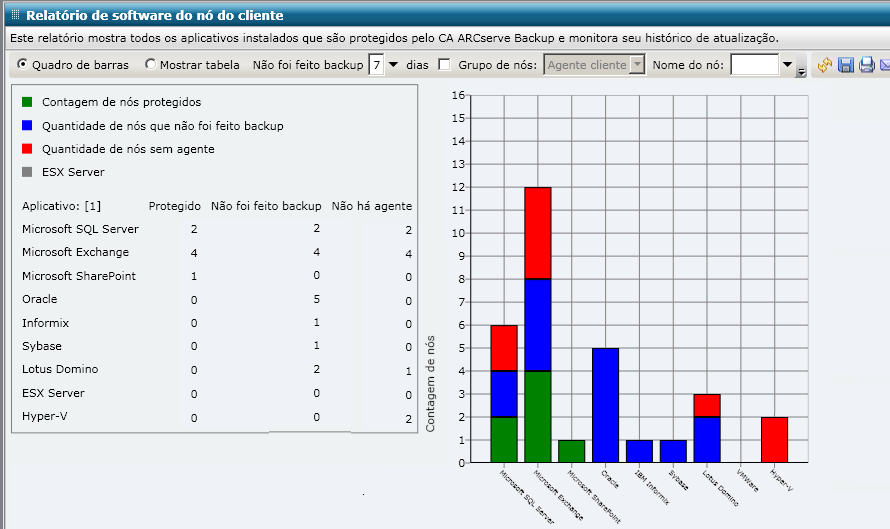Click the red Microsoft Exchange bar segment

coord(538,233)
